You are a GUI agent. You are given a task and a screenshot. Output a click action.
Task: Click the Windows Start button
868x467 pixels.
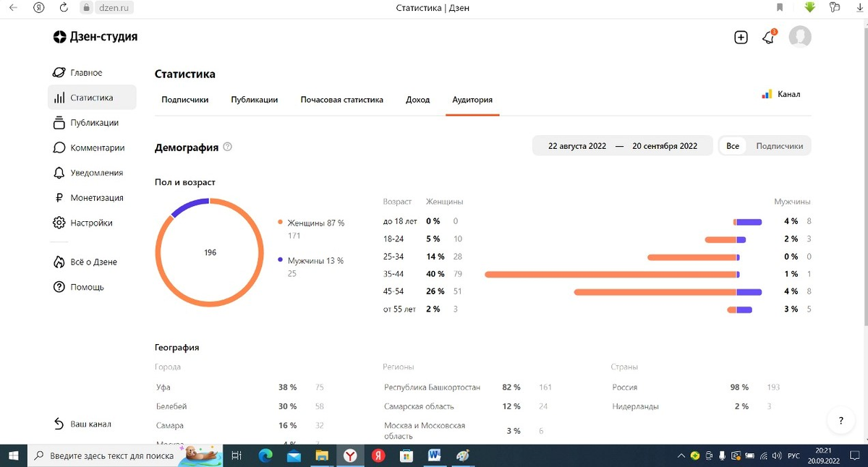pyautogui.click(x=13, y=456)
